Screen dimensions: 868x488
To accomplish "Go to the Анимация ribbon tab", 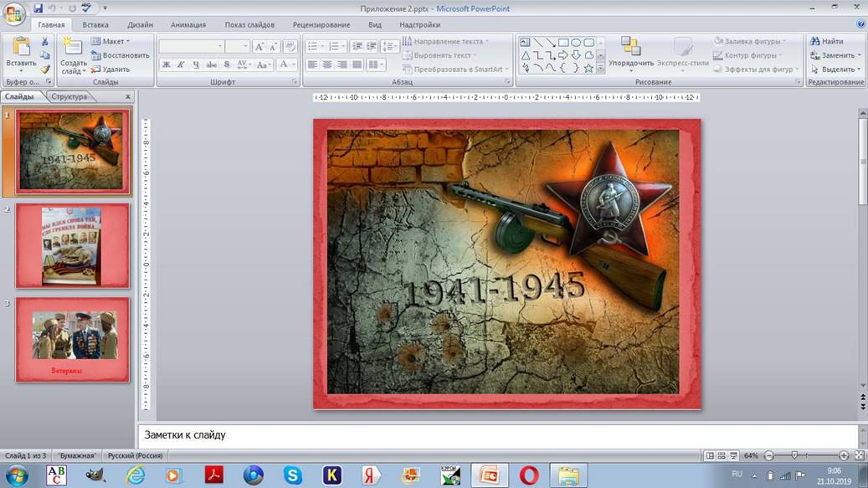I will 188,24.
